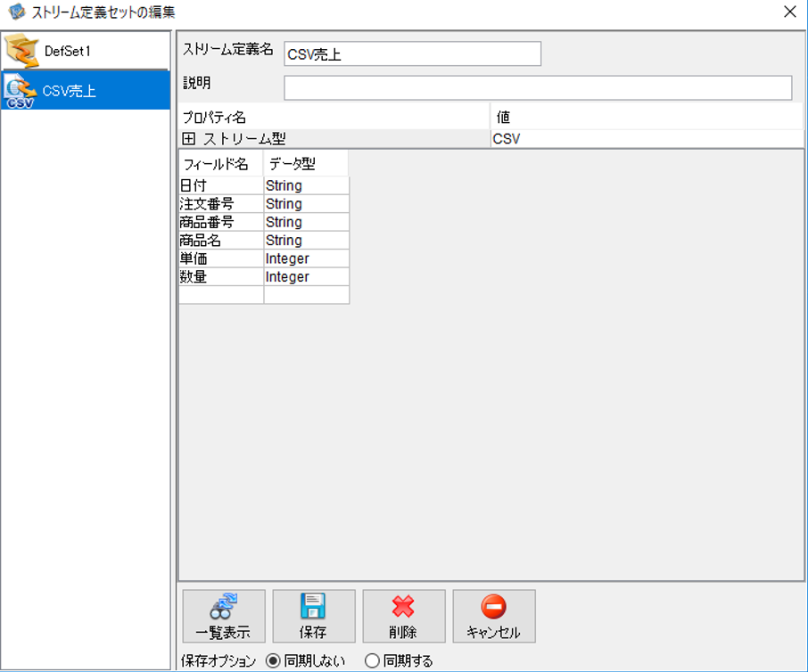The height and width of the screenshot is (672, 808).
Task: Click the データ型 column header
Action: coord(306,164)
